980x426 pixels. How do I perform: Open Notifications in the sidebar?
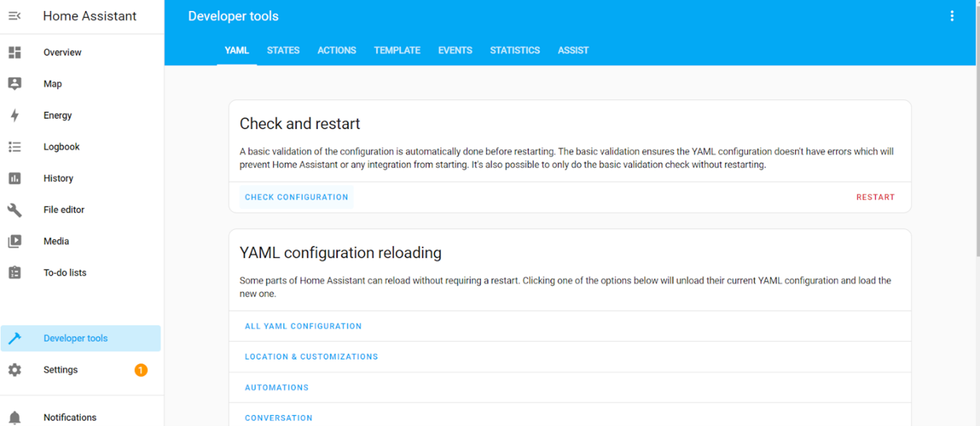click(x=81, y=416)
